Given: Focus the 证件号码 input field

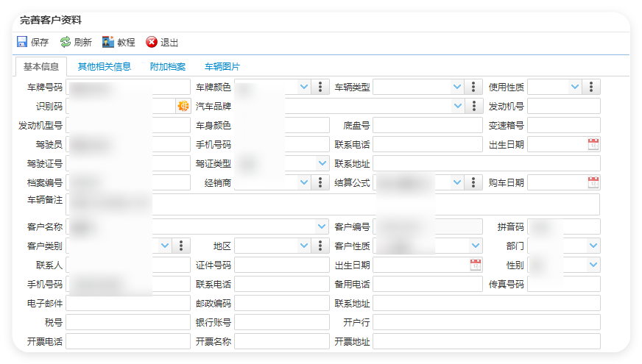Looking at the screenshot, I should click(x=282, y=265).
